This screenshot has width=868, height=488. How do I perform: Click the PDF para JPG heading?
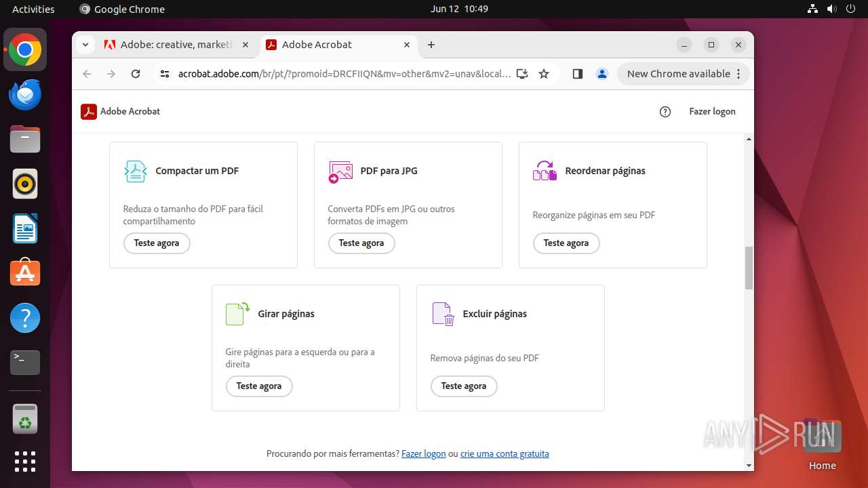pyautogui.click(x=389, y=171)
